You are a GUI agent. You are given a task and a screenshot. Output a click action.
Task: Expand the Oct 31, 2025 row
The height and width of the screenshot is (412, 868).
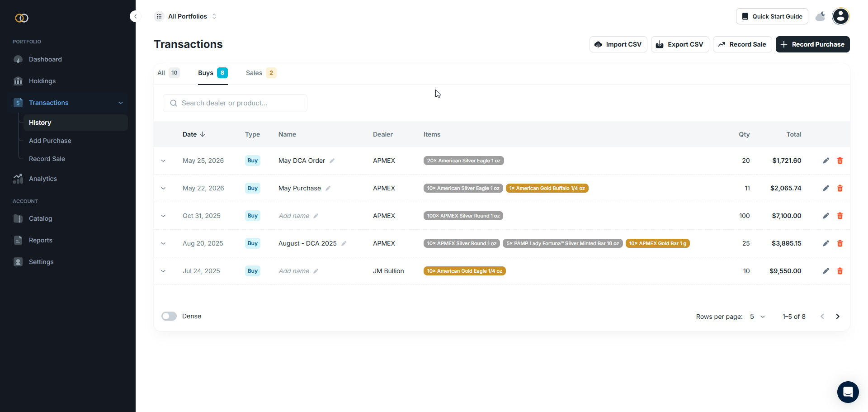pyautogui.click(x=163, y=216)
